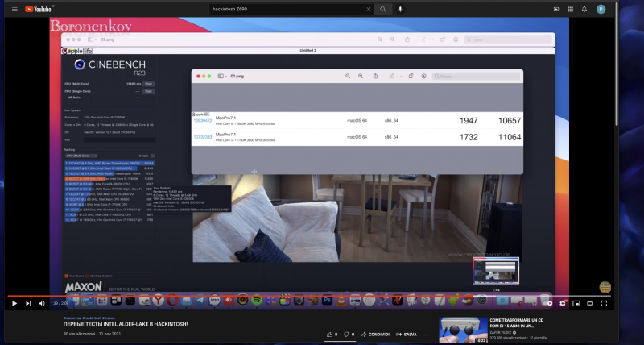Open the ZAFER YILDIZ channel link
The image size is (644, 345).
(x=502, y=332)
